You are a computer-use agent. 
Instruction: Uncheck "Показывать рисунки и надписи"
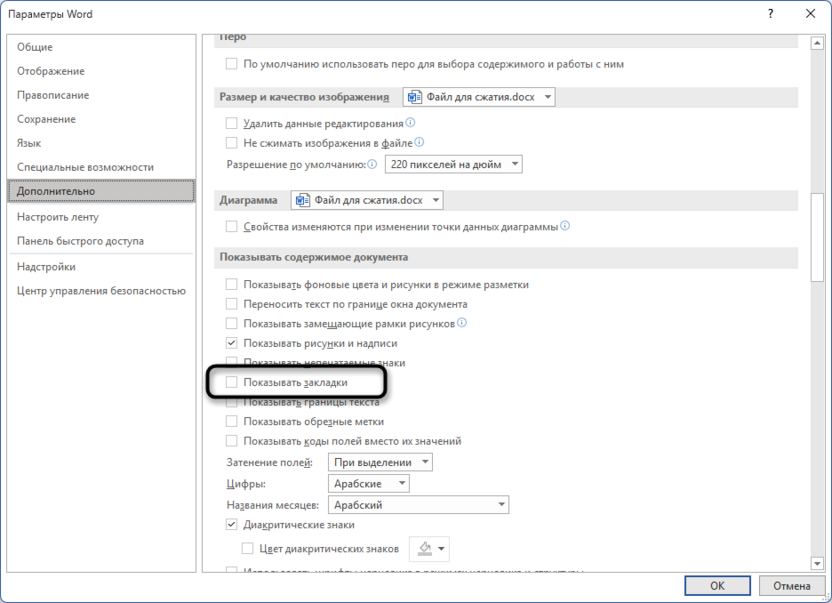[x=231, y=343]
